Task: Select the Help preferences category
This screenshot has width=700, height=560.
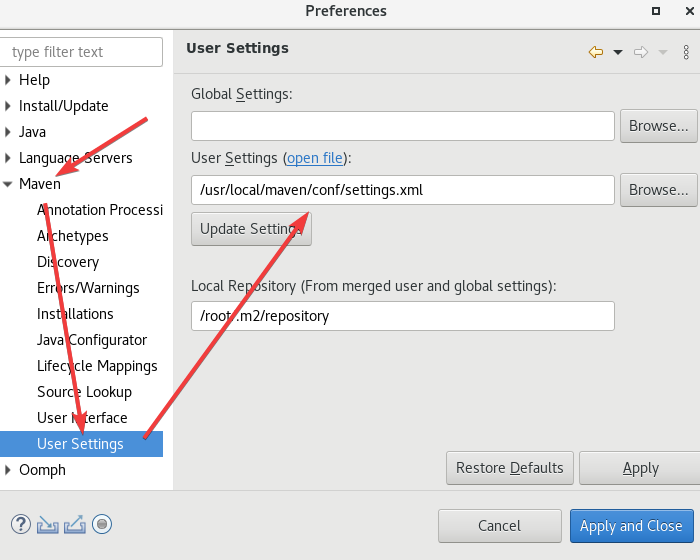Action: (x=34, y=80)
